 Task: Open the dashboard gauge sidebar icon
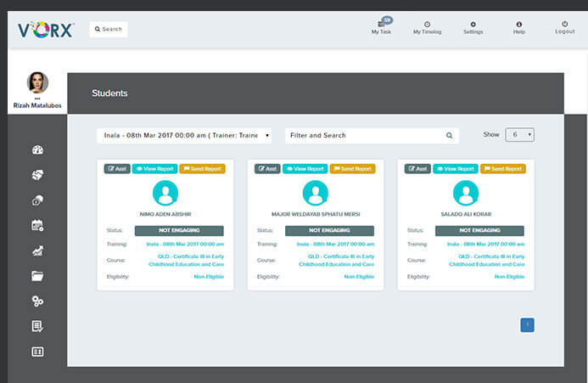(x=37, y=149)
